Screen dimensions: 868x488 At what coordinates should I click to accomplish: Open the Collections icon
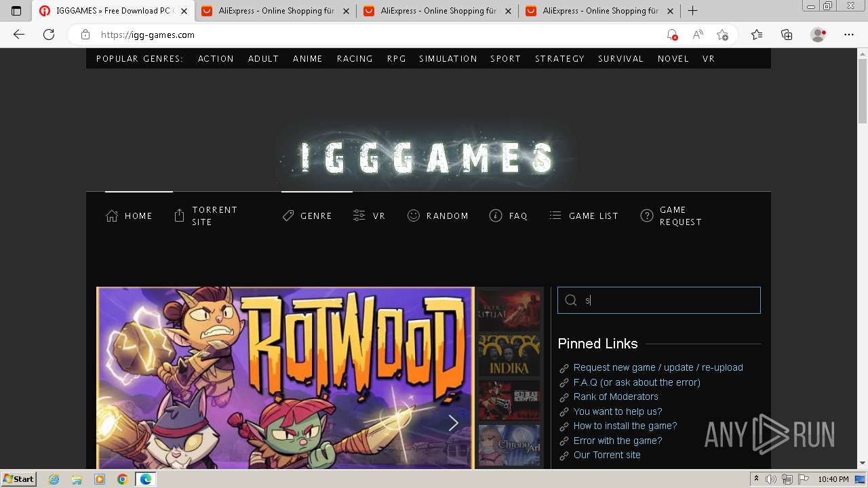point(787,35)
